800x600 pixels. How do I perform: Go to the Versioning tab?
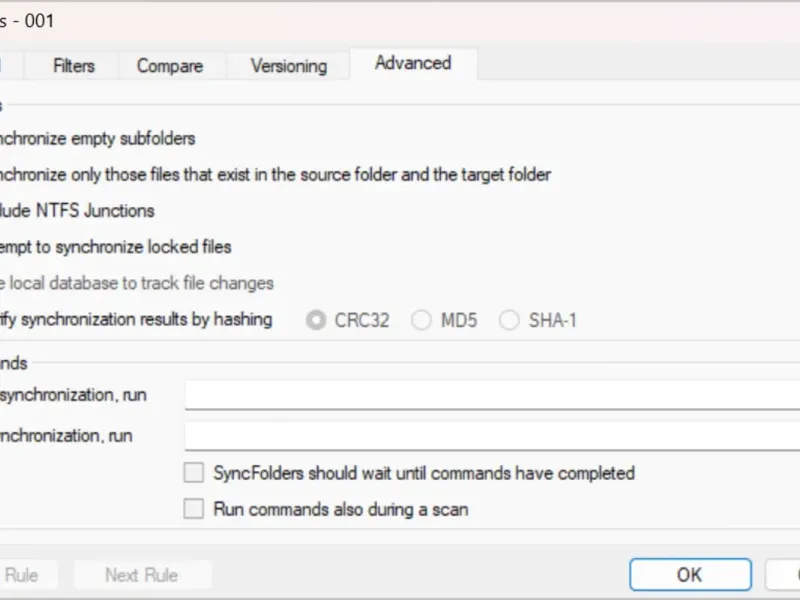click(288, 66)
